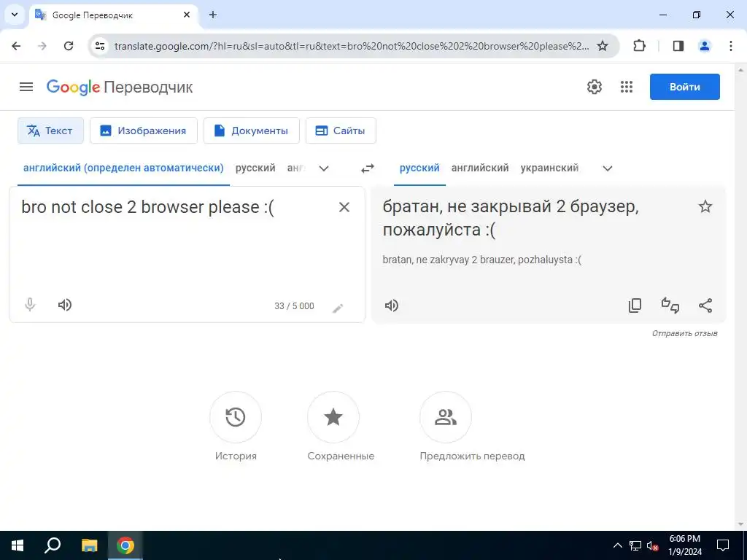The image size is (747, 560).
Task: Open the Windows notification center
Action: [723, 545]
